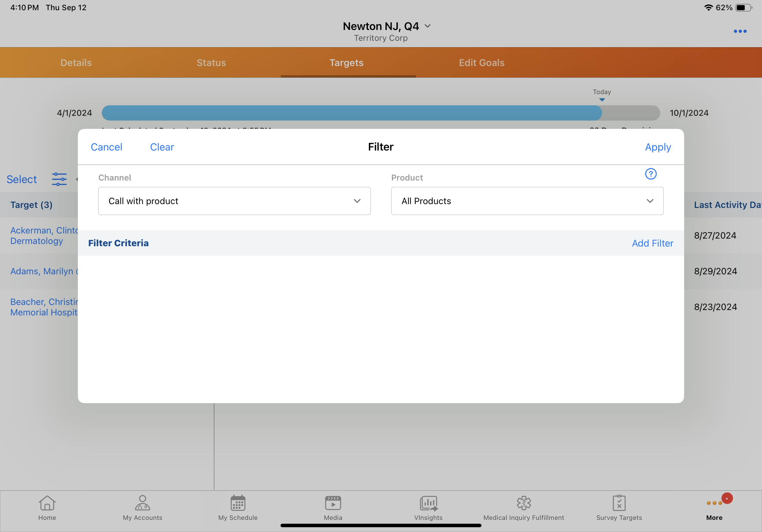Open My Accounts icon
This screenshot has height=532, width=762.
point(142,503)
